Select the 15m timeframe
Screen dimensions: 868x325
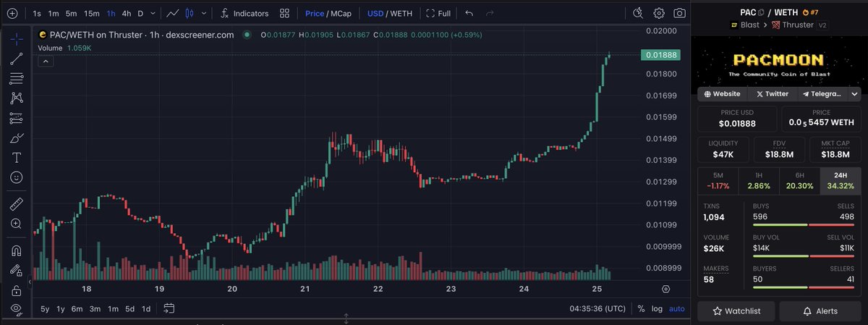[x=91, y=13]
